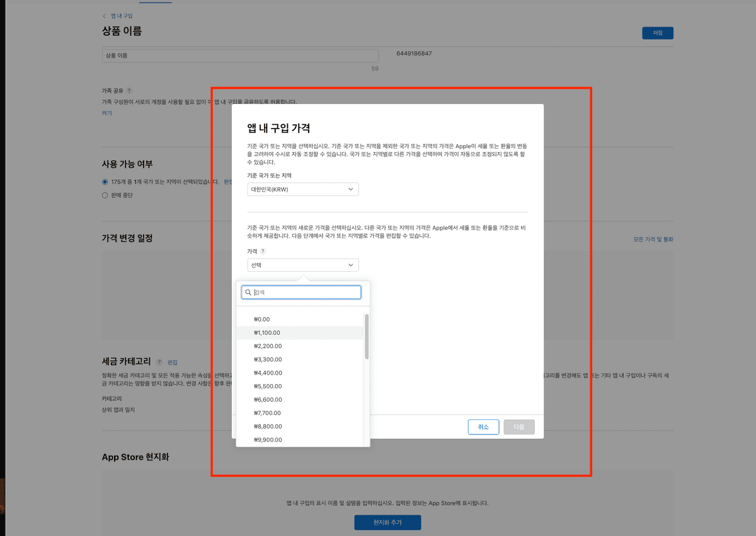Choose ₩1,100.00 from the price list
Image resolution: width=756 pixels, height=536 pixels.
click(x=267, y=333)
